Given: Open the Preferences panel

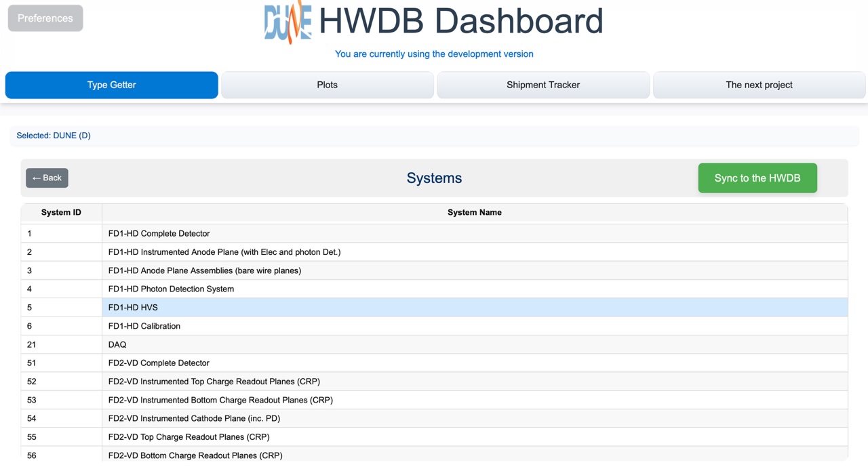Looking at the screenshot, I should (x=45, y=18).
